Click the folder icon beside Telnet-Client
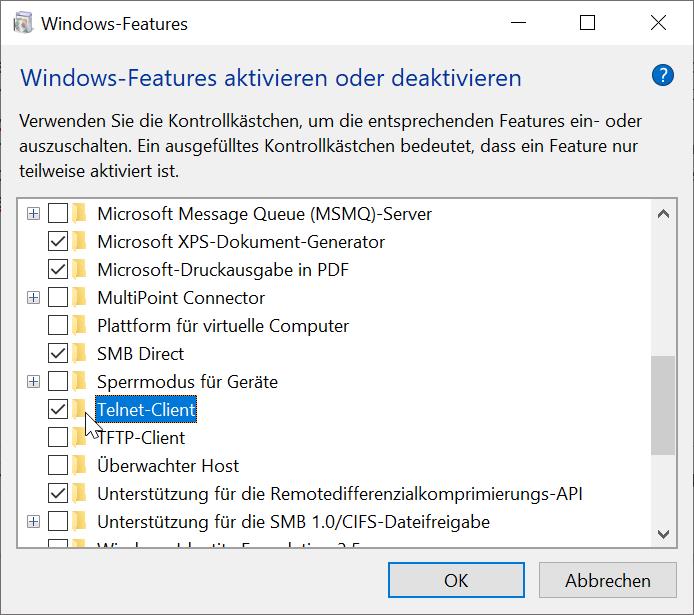 click(x=80, y=409)
